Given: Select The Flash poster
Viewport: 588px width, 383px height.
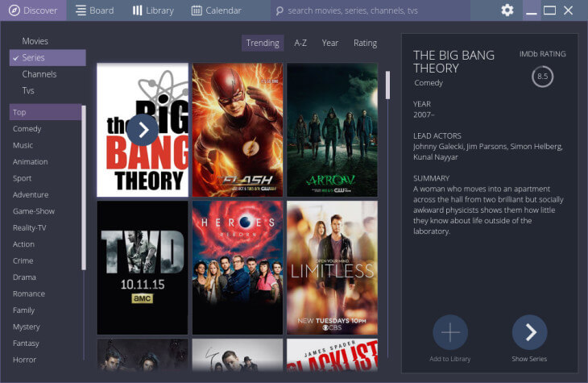Looking at the screenshot, I should [238, 130].
